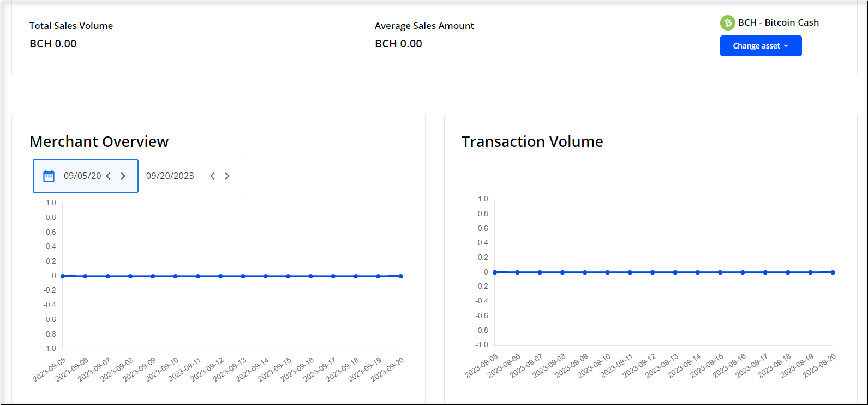Open the Change asset dropdown
The width and height of the screenshot is (868, 405).
pos(761,46)
